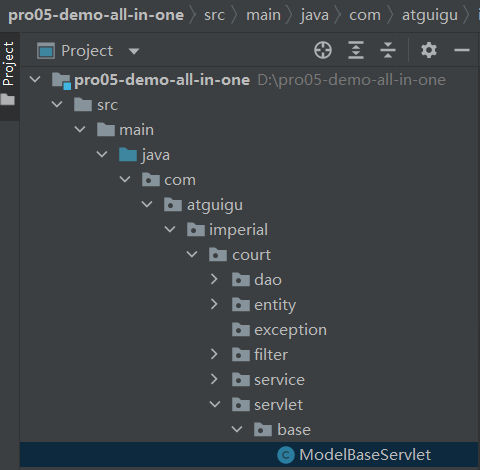Expand the dao package
Image resolution: width=480 pixels, height=470 pixels.
click(x=214, y=279)
